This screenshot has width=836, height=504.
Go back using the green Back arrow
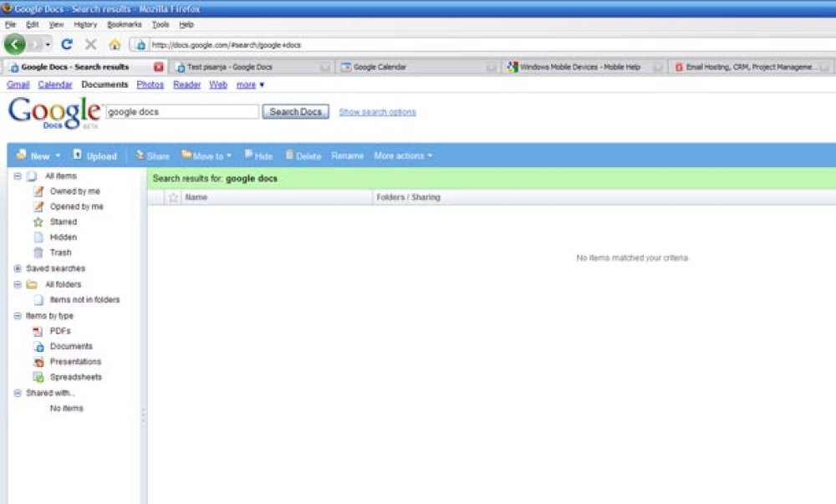click(x=15, y=44)
